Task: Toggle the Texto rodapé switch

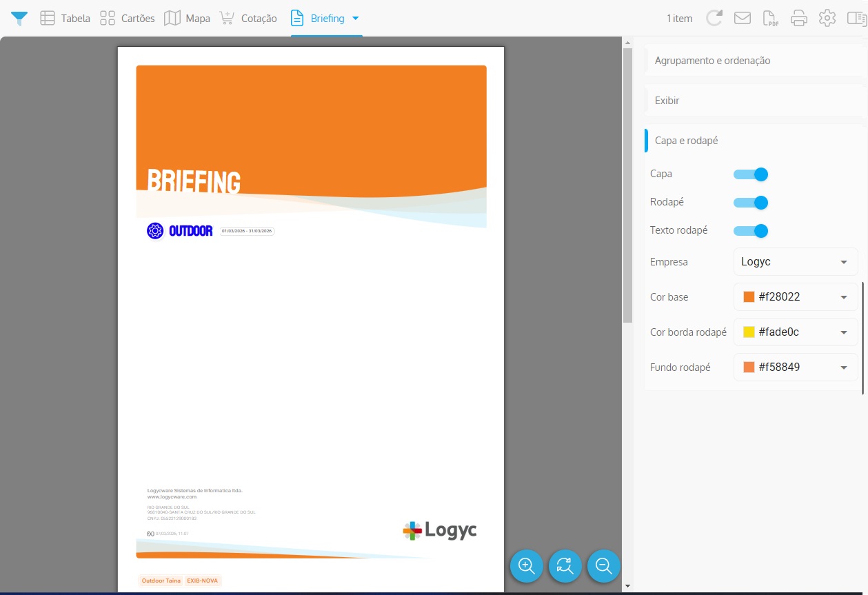Action: pos(751,231)
